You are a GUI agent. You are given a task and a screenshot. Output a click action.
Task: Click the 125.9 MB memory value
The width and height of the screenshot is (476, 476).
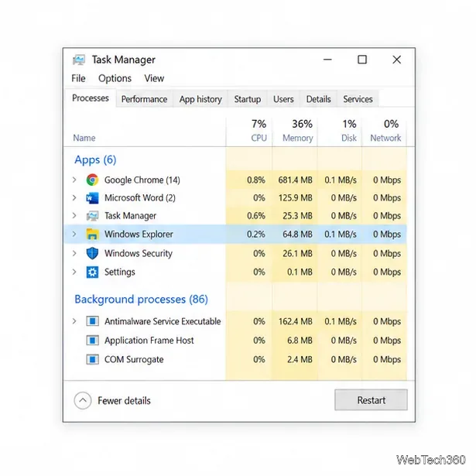[x=296, y=198]
